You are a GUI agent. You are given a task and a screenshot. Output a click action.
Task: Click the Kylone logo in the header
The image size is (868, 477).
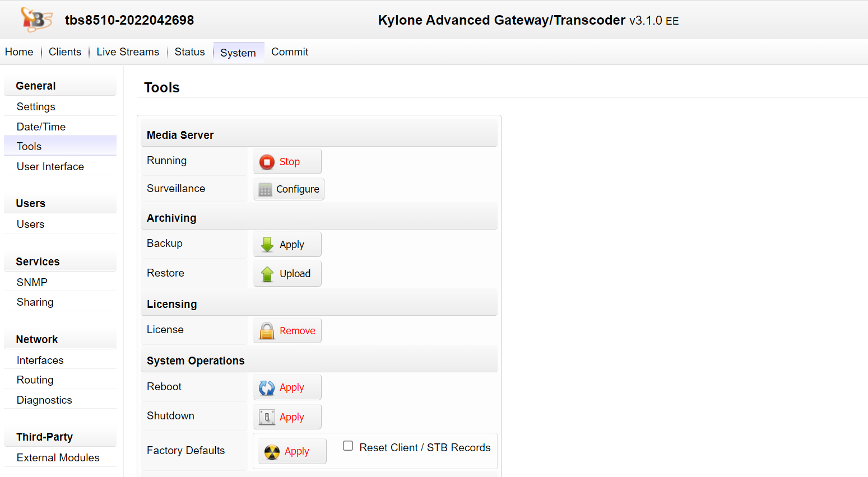pyautogui.click(x=36, y=20)
